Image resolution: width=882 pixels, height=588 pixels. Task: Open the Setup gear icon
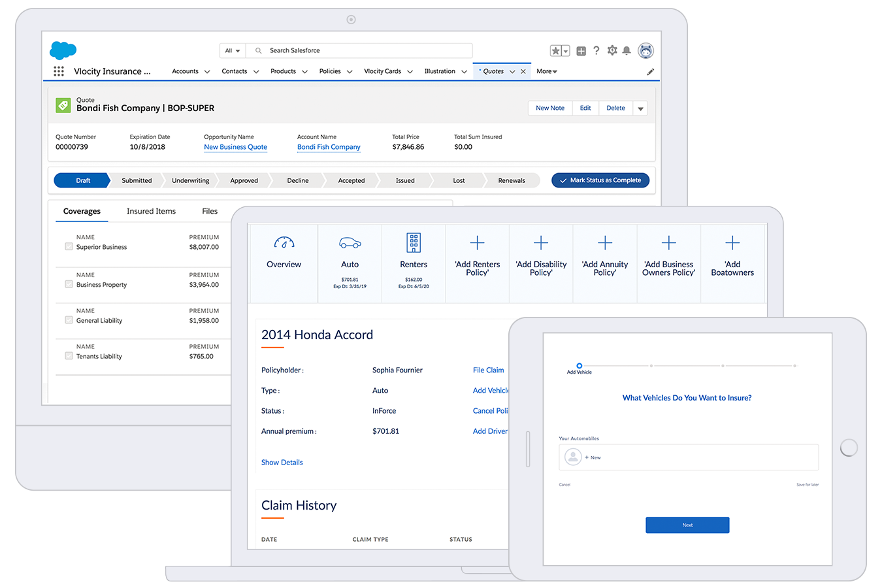612,50
